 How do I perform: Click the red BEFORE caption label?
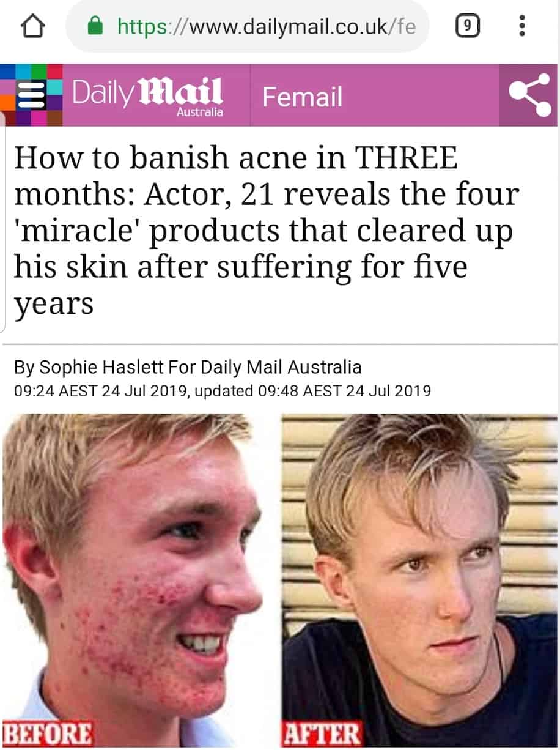click(x=48, y=733)
